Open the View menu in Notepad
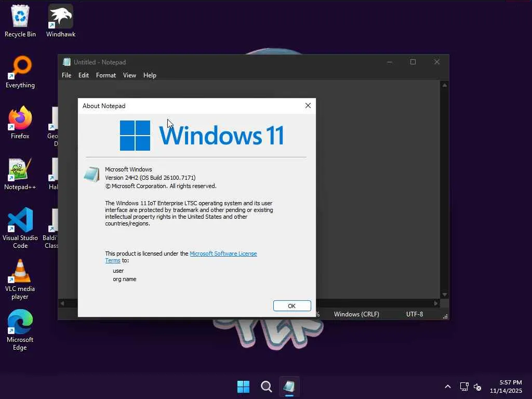Image resolution: width=532 pixels, height=399 pixels. [x=129, y=75]
